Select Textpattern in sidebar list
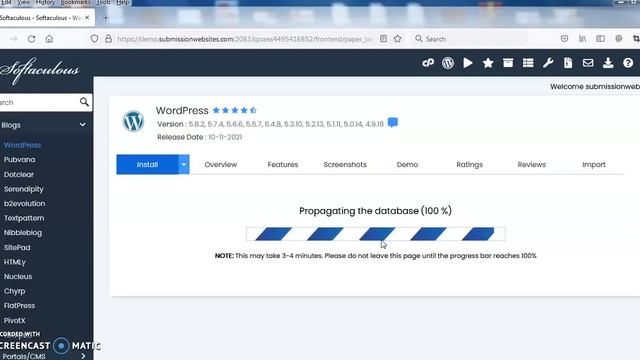The height and width of the screenshot is (360, 640). [x=24, y=218]
